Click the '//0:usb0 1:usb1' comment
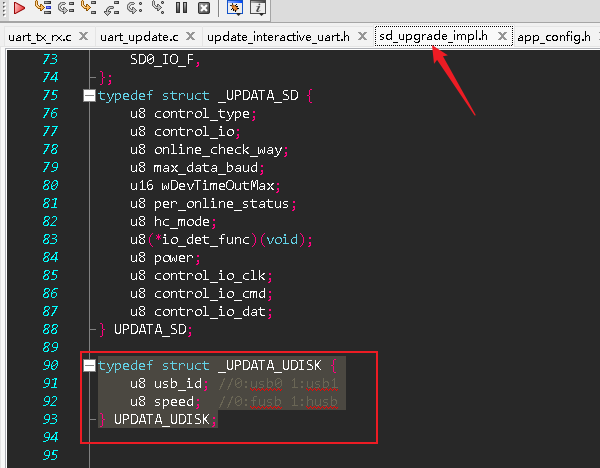 tap(278, 383)
